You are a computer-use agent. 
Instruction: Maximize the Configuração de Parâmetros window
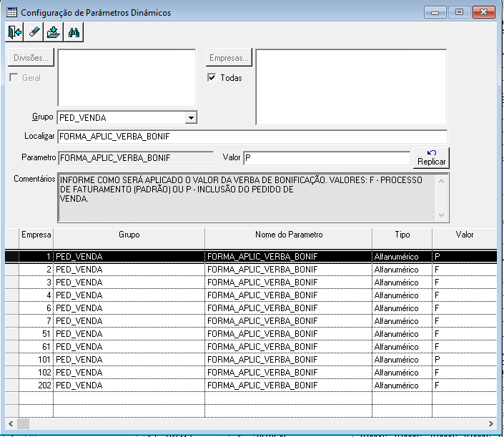click(460, 12)
